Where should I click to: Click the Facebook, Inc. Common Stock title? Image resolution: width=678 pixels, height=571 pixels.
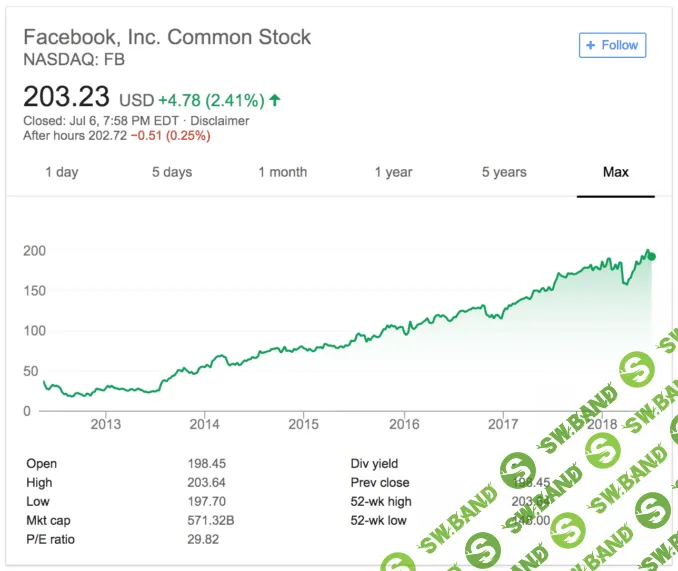pyautogui.click(x=167, y=37)
